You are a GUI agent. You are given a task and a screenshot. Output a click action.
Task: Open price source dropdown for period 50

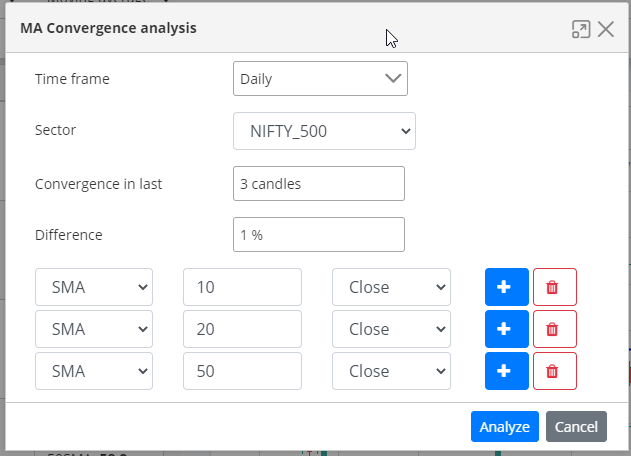391,371
